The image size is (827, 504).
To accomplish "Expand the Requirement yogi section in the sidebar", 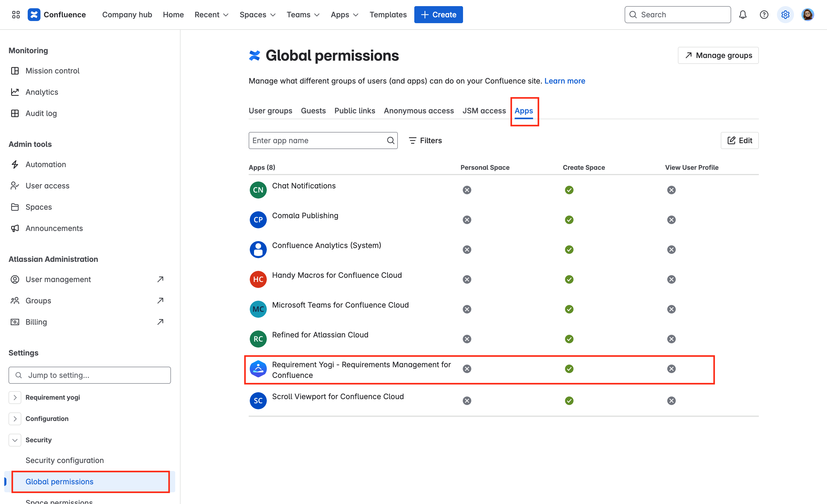I will 15,397.
